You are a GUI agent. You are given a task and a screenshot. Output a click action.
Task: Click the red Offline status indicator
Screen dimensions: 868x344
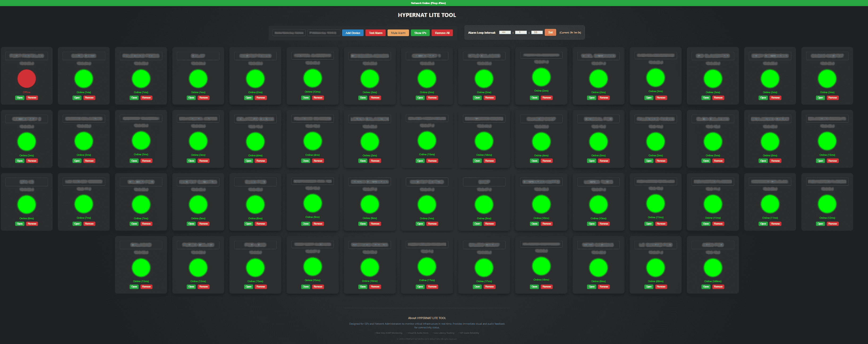(x=26, y=78)
